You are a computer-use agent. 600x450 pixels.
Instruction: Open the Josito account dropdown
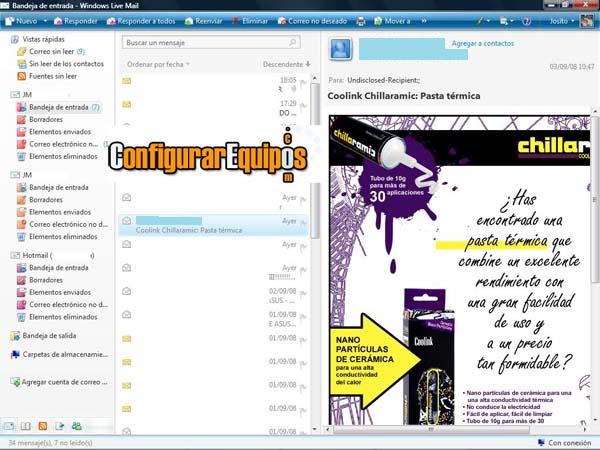click(561, 21)
